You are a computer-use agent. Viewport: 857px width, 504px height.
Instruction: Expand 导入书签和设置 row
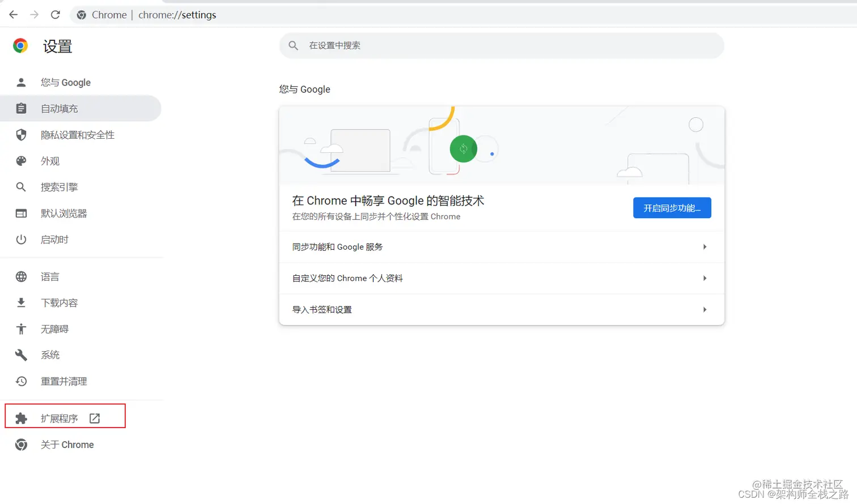point(500,309)
